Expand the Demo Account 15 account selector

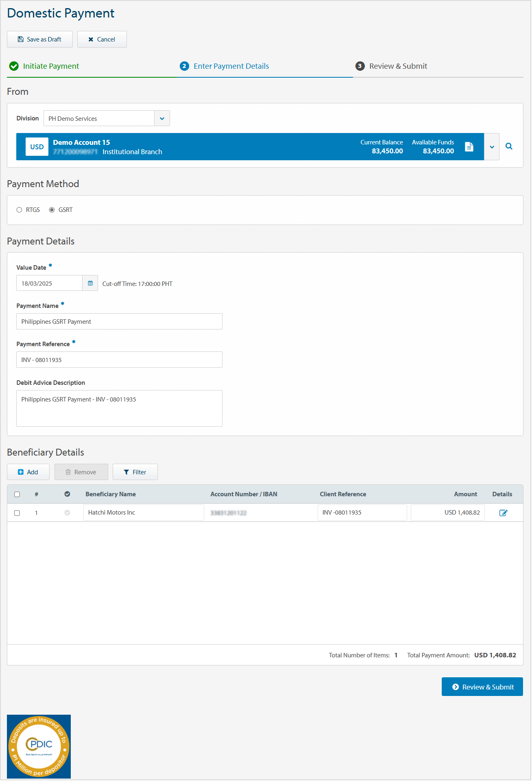492,147
